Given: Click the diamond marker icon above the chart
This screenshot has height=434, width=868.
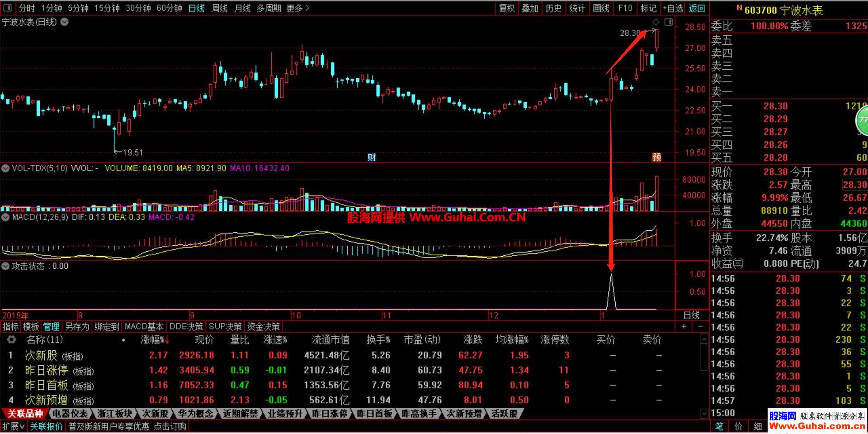Looking at the screenshot, I should coord(656,22).
